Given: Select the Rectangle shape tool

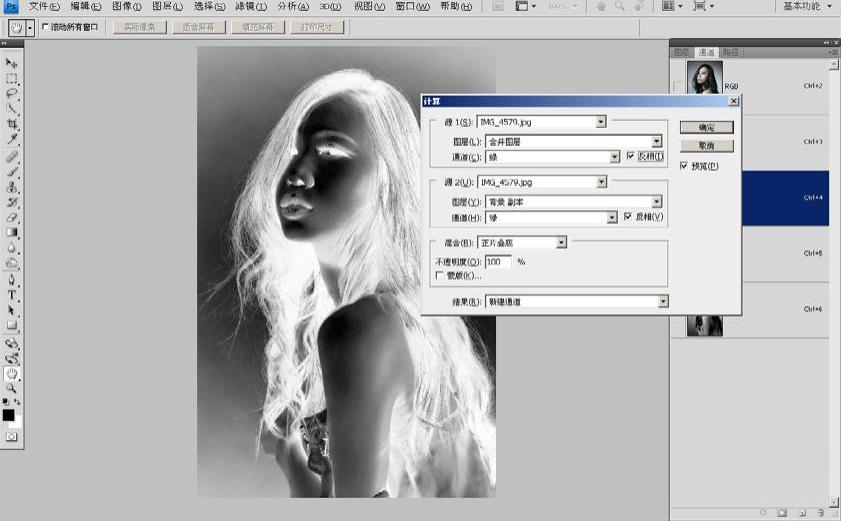Looking at the screenshot, I should (11, 326).
